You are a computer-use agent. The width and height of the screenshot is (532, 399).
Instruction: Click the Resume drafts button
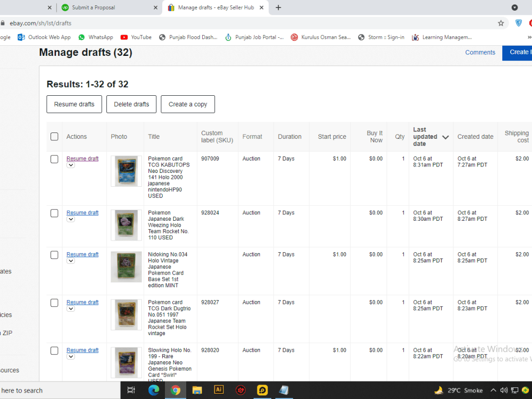tap(74, 104)
